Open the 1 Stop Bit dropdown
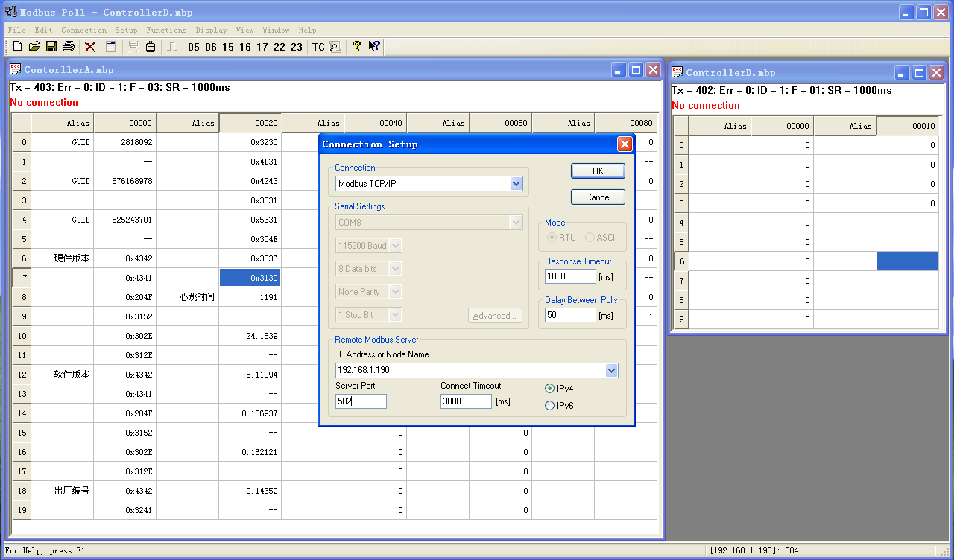Screen dimensions: 954x560 tap(396, 314)
